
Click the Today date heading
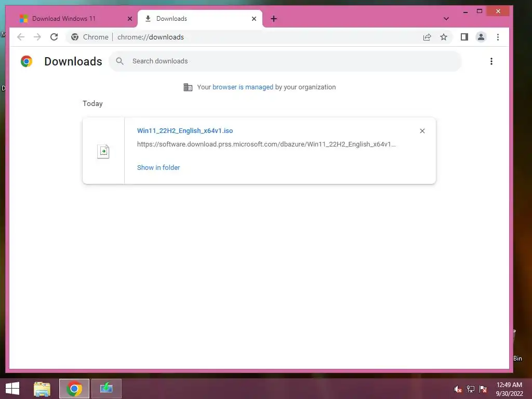(x=92, y=103)
